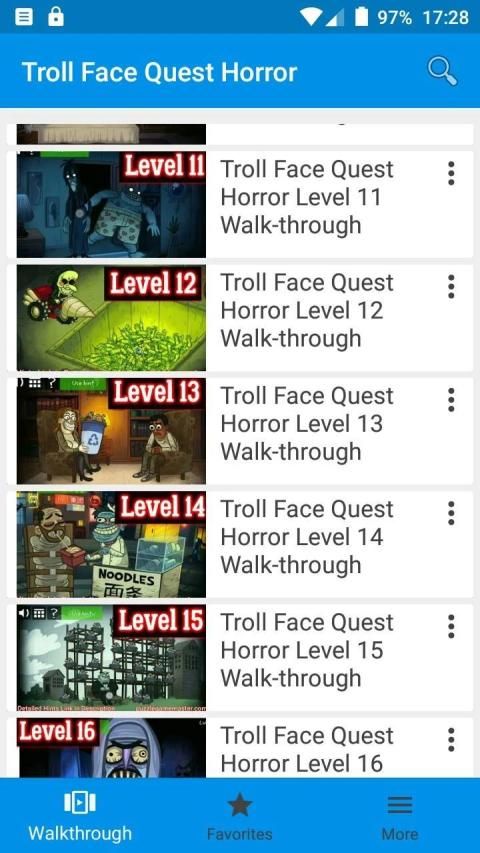This screenshot has width=480, height=853.
Task: Switch to the Favorites tab label
Action: coord(239,834)
